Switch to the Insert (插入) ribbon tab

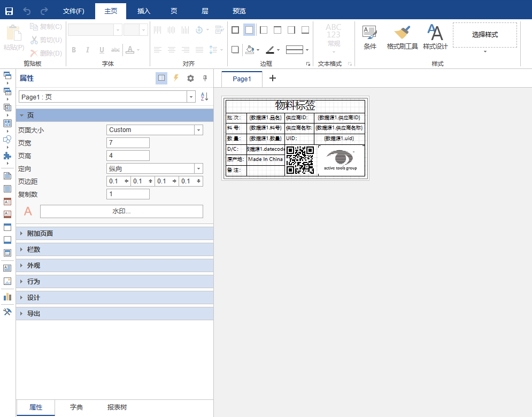(144, 11)
